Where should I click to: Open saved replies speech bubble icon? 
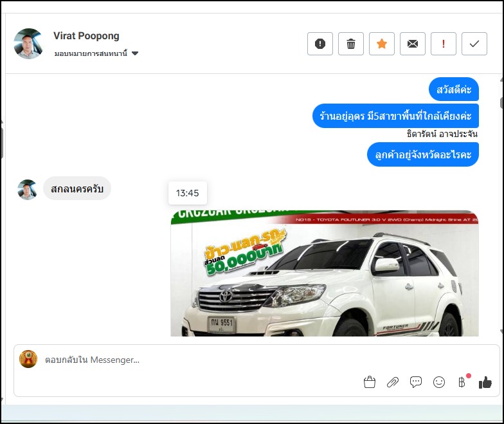click(x=415, y=382)
